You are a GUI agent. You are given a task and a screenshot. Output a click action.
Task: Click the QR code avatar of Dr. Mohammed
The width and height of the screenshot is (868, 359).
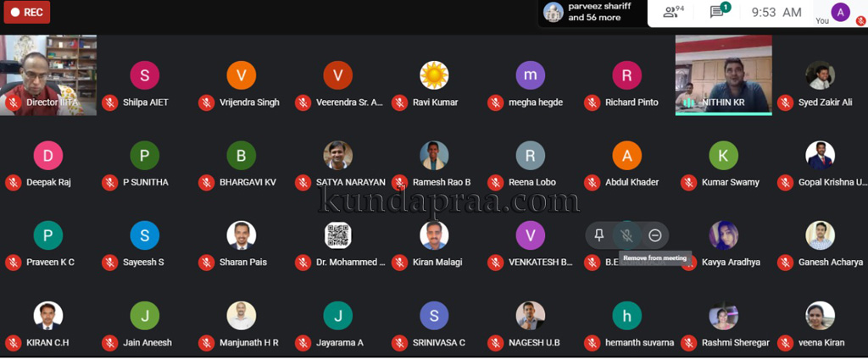[x=337, y=235]
